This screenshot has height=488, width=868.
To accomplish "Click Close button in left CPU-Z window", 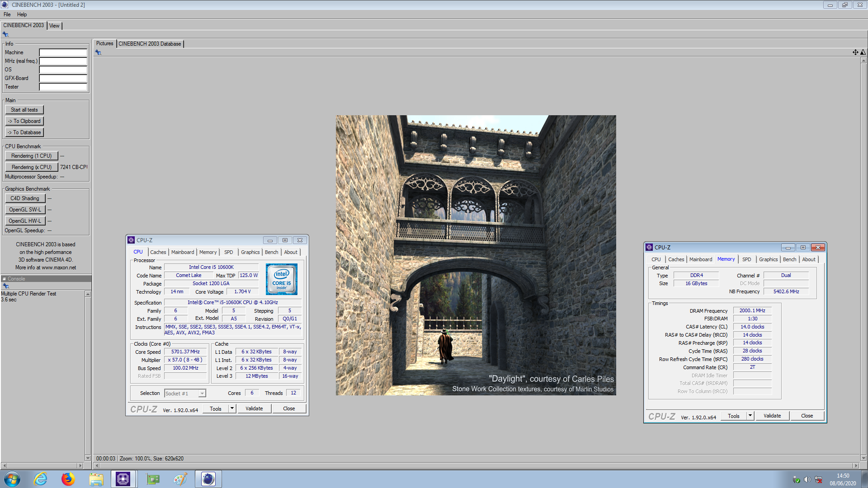I will click(289, 408).
